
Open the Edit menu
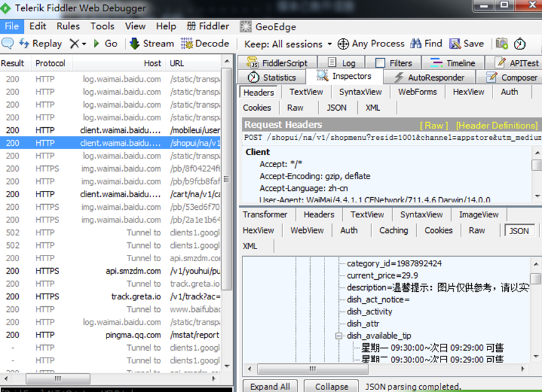pos(38,26)
